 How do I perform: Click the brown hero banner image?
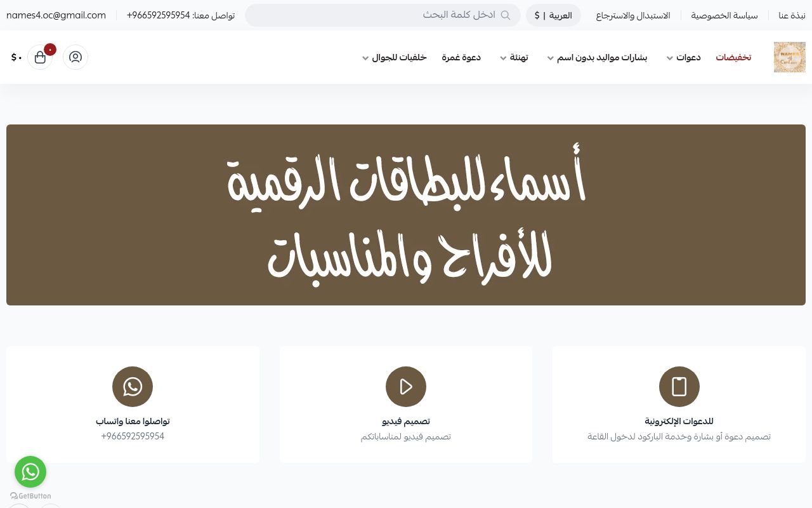coord(406,215)
